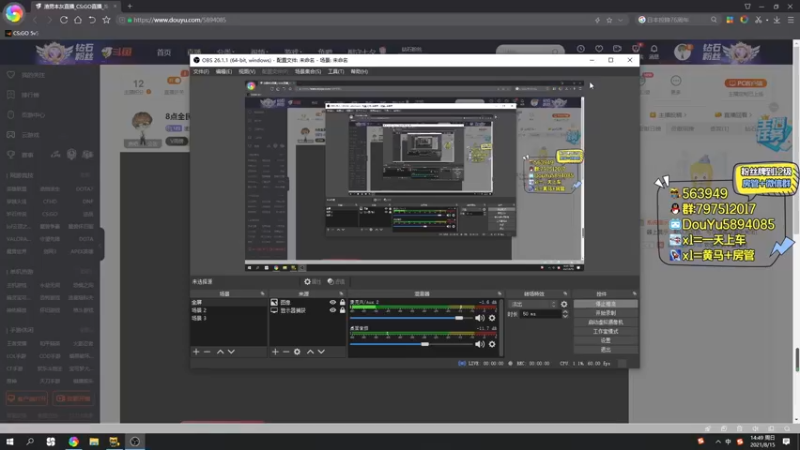This screenshot has height=450, width=800.
Task: Open Douyu watch history clock icon
Action: 581,49
